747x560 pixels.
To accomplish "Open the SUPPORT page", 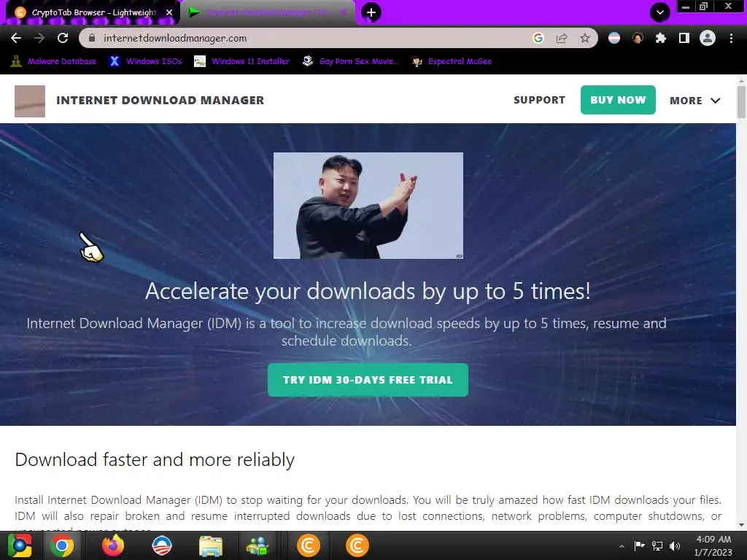I will click(539, 100).
